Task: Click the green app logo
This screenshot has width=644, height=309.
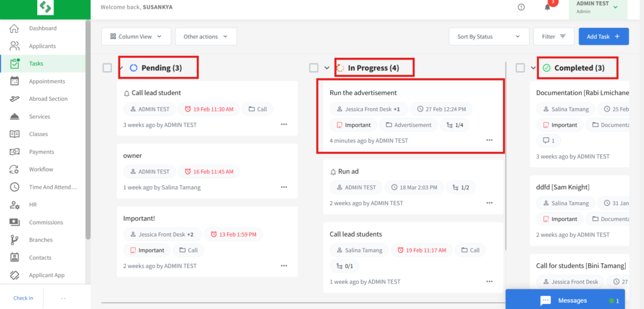Action: [x=45, y=8]
